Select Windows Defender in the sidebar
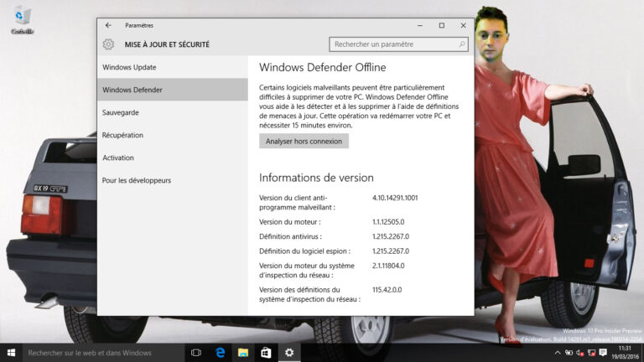Screen dimensions: 644x362 click(132, 90)
